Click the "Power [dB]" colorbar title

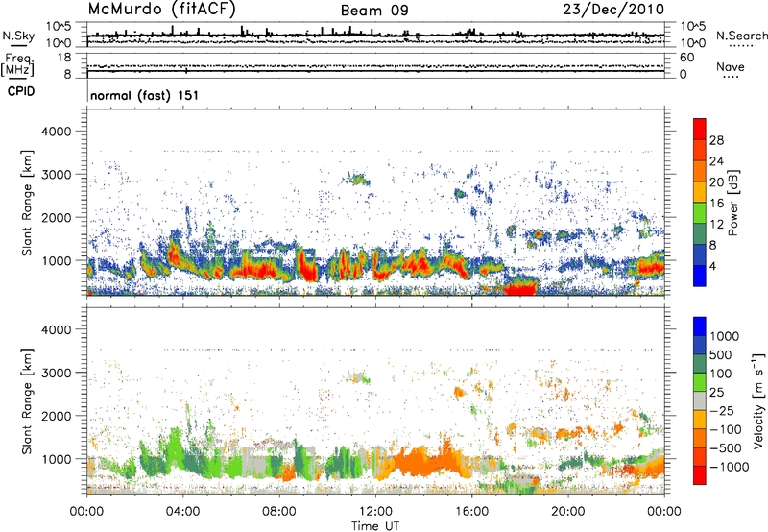(x=733, y=203)
